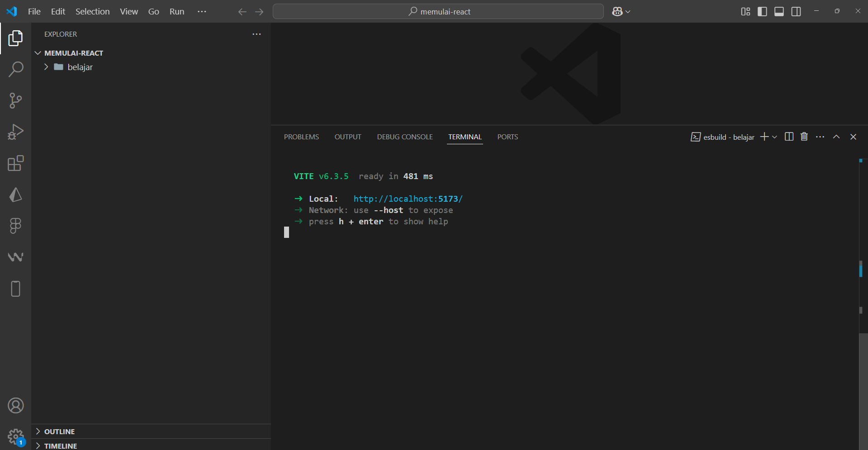This screenshot has width=868, height=450.
Task: Open the Selection menu
Action: click(92, 12)
